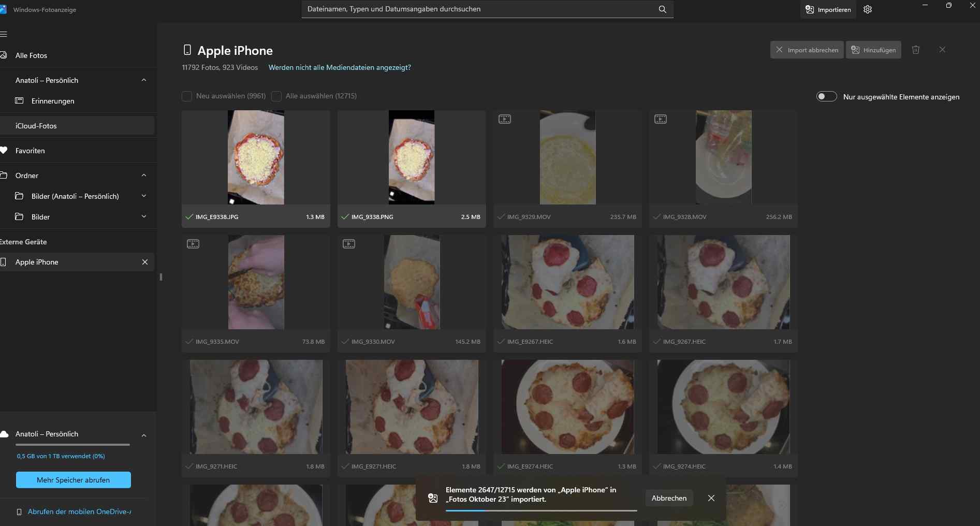Close the Apple iPhone import view
Screen dimensions: 980x526
(942, 50)
